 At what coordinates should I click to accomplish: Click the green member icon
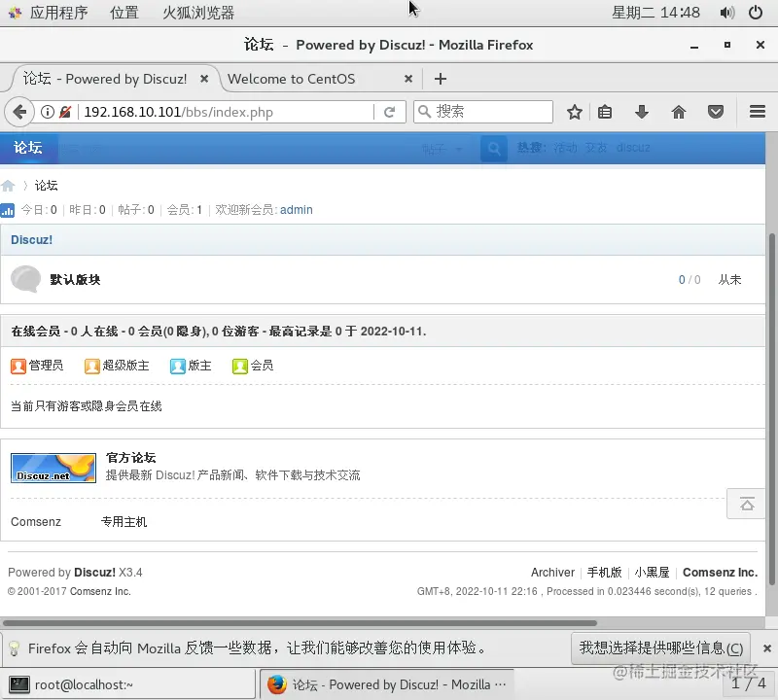[x=239, y=367]
